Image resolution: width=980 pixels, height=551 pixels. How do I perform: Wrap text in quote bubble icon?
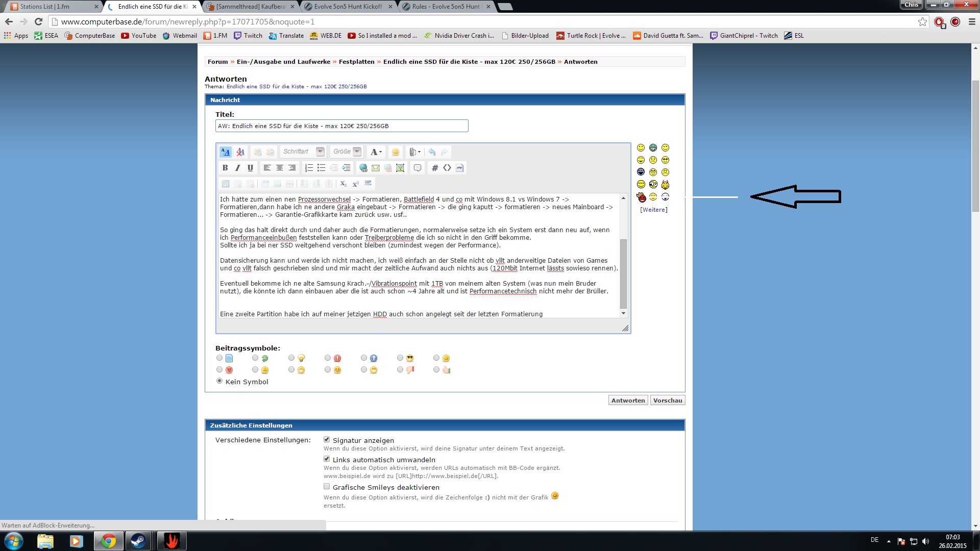click(x=418, y=168)
